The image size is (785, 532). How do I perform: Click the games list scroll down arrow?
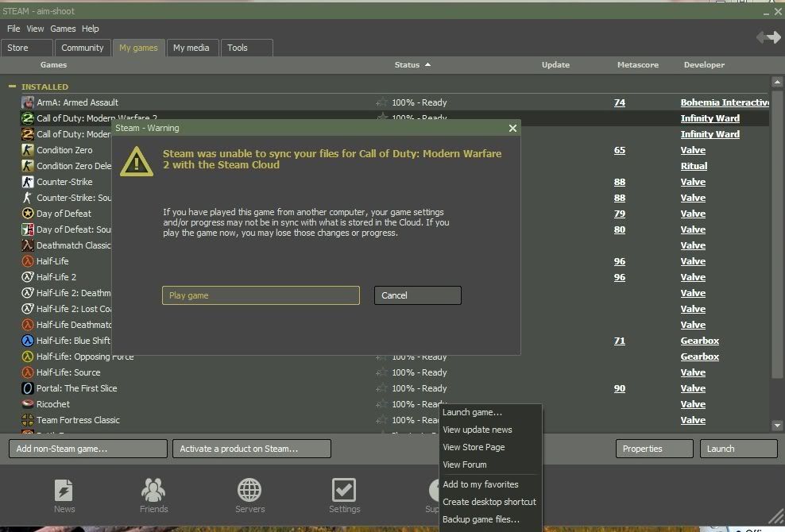click(777, 426)
